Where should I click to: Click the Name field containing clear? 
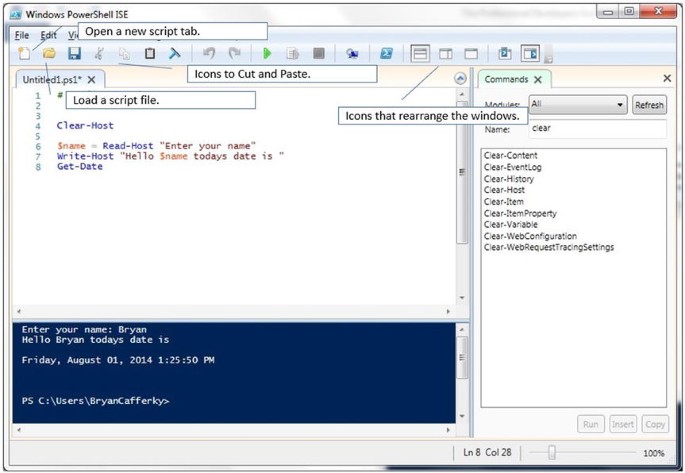596,129
